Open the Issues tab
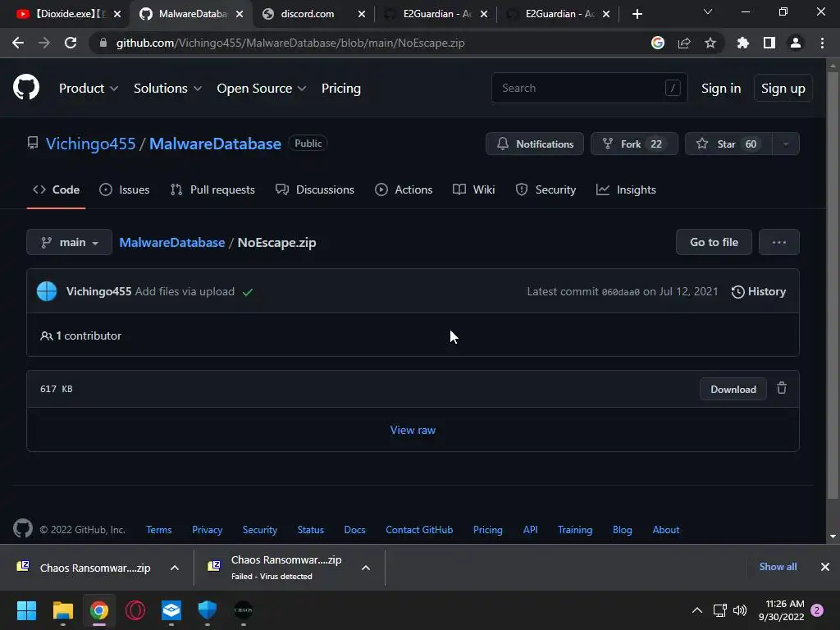This screenshot has height=630, width=840. coord(125,189)
